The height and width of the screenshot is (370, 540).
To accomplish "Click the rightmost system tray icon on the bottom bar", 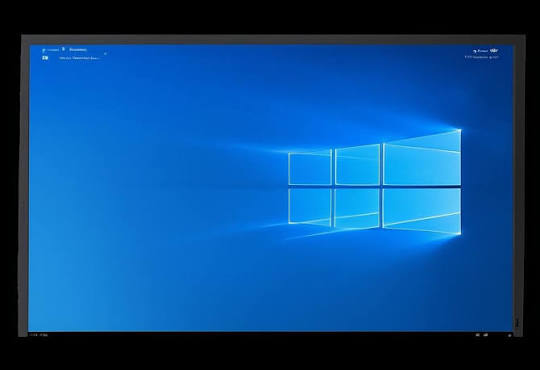I will click(x=509, y=335).
